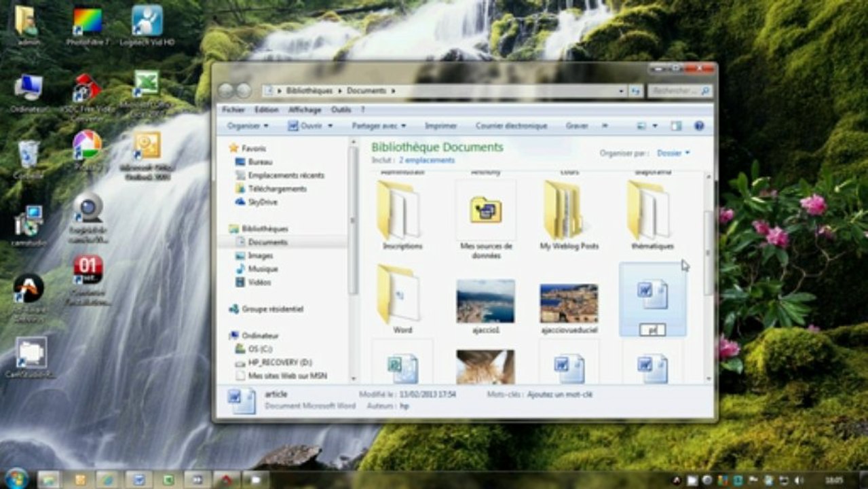Viewport: 868px width, 489px height.
Task: Open the Ordinateur desktop icon
Action: pyautogui.click(x=29, y=94)
